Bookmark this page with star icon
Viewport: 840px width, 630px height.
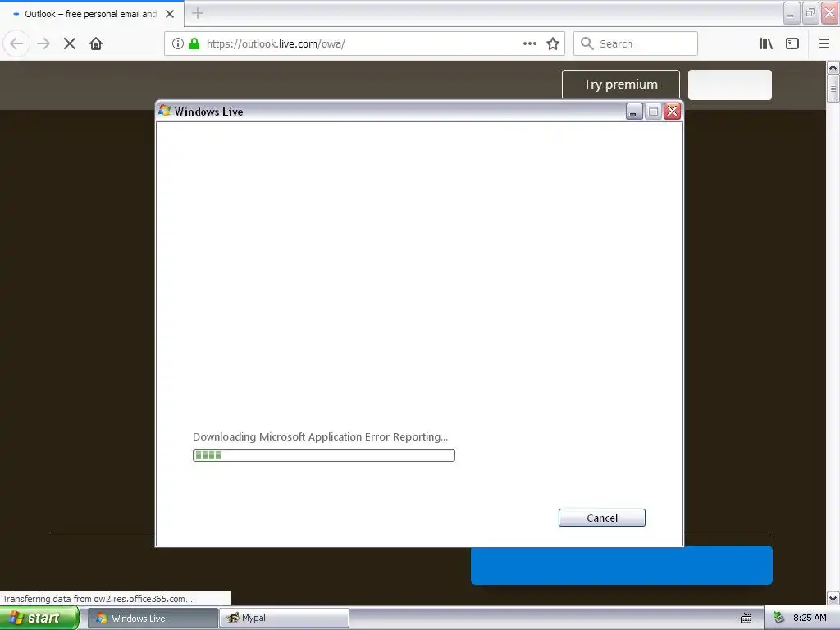[x=553, y=43]
